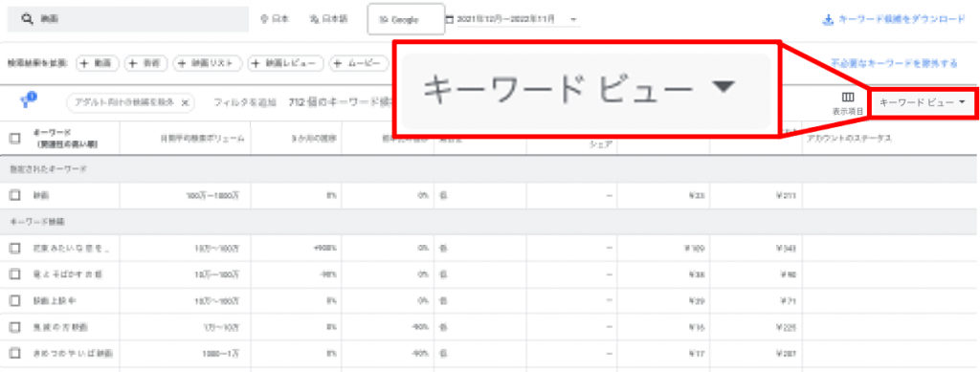Check the box for the 鬼滅の刃 映画 row

coord(15,326)
